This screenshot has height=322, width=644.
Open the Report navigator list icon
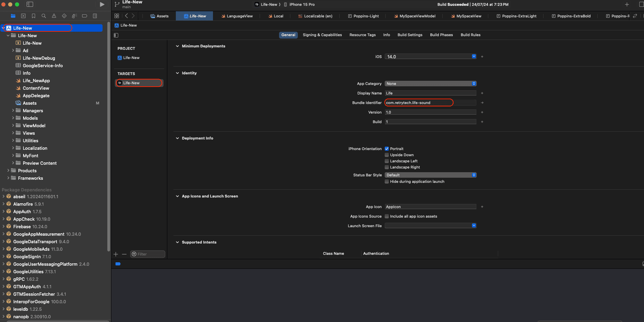[95, 16]
